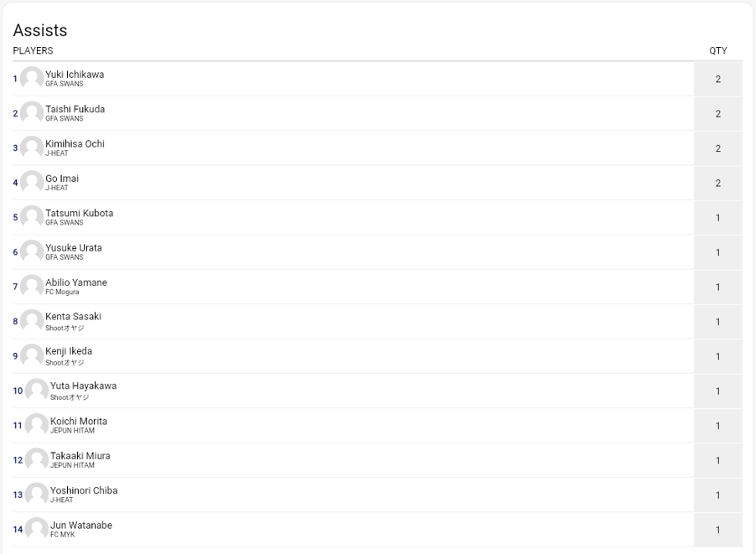This screenshot has height=554, width=756.
Task: Click FC Mogura team label under Abilio Yamane
Action: pyautogui.click(x=62, y=293)
